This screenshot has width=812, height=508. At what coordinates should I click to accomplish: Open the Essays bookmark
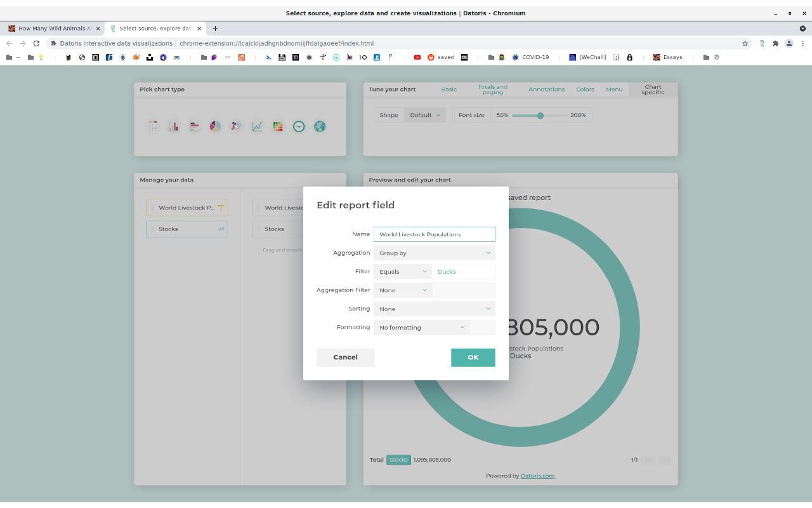(x=667, y=57)
